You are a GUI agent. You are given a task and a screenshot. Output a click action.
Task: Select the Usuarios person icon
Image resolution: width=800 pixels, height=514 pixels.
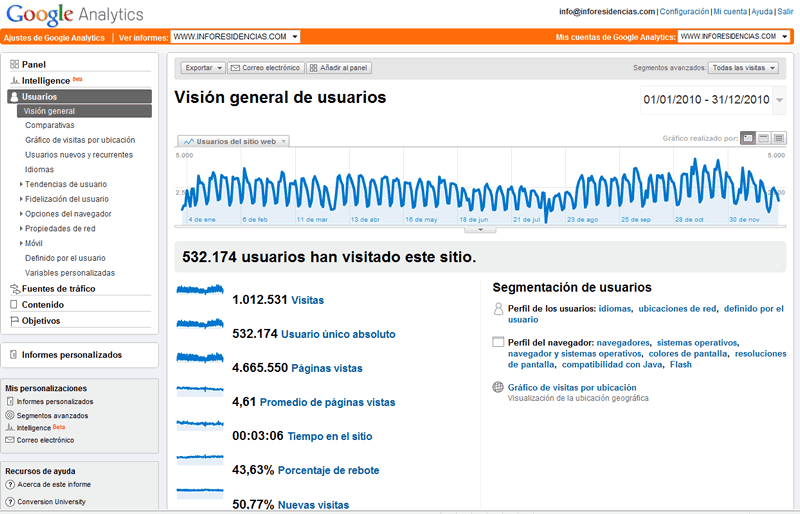tap(14, 96)
